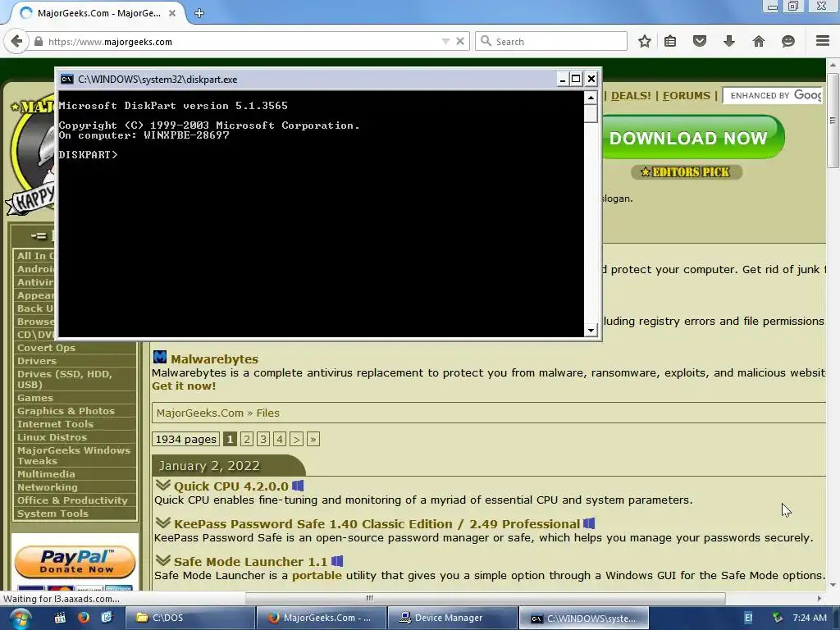Go to page 3 of files
This screenshot has height=630, width=840.
(x=263, y=440)
